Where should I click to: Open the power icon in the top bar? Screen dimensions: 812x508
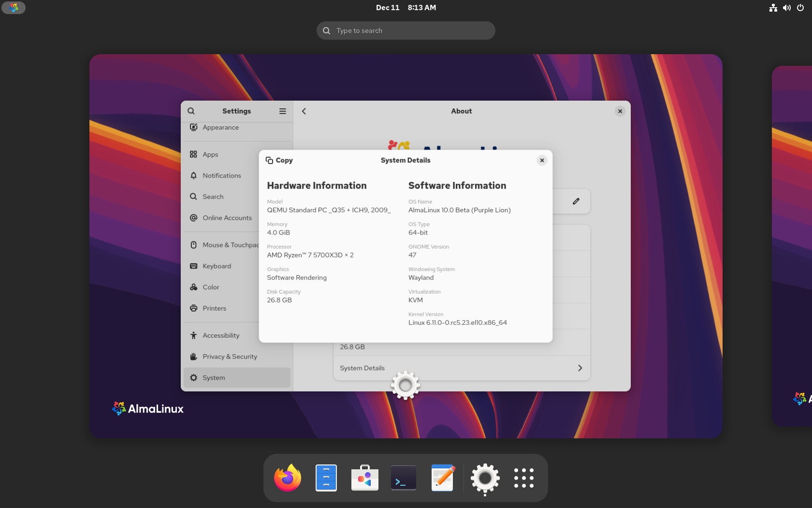pos(800,8)
